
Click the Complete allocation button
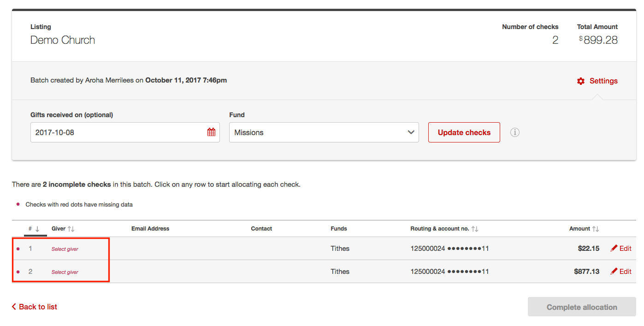point(581,307)
